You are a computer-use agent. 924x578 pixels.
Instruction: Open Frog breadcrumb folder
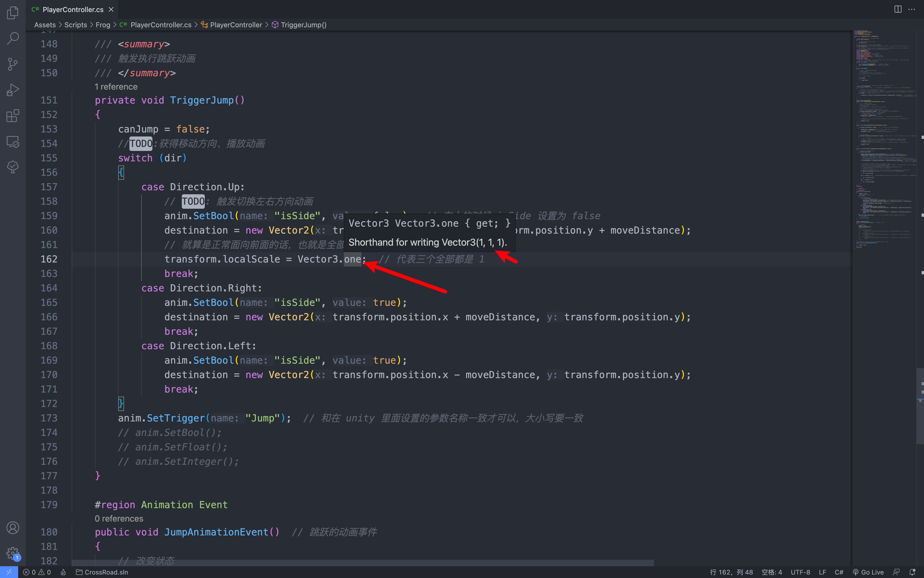(103, 25)
